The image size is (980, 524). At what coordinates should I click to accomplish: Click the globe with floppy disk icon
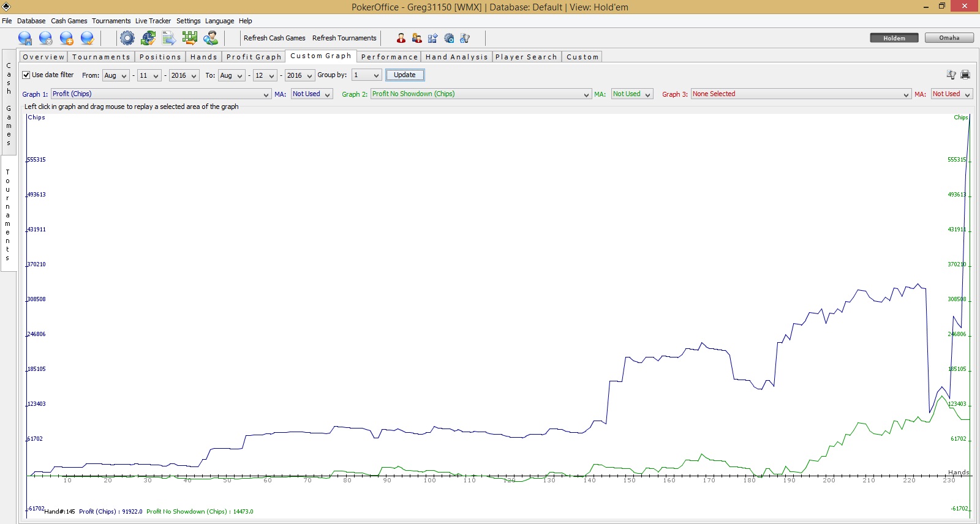click(x=25, y=38)
